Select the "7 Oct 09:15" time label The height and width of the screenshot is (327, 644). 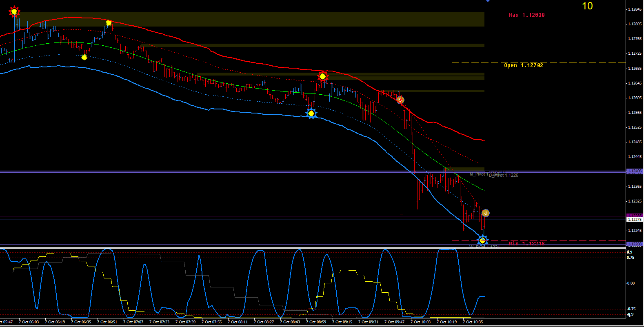click(x=343, y=322)
